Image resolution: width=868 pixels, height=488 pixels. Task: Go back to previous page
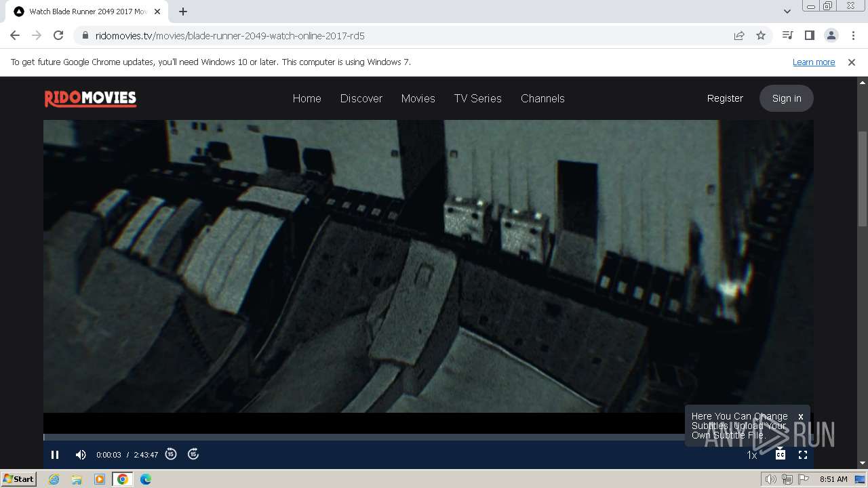[x=15, y=35]
